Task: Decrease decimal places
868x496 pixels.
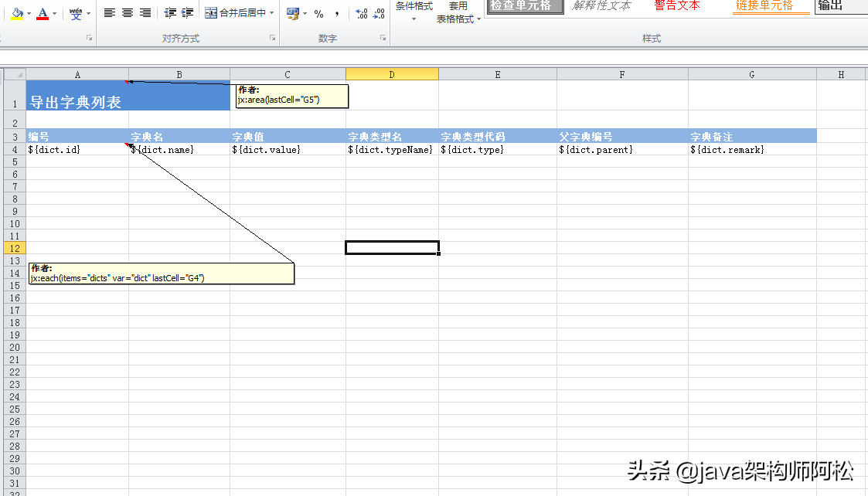Action: [379, 13]
